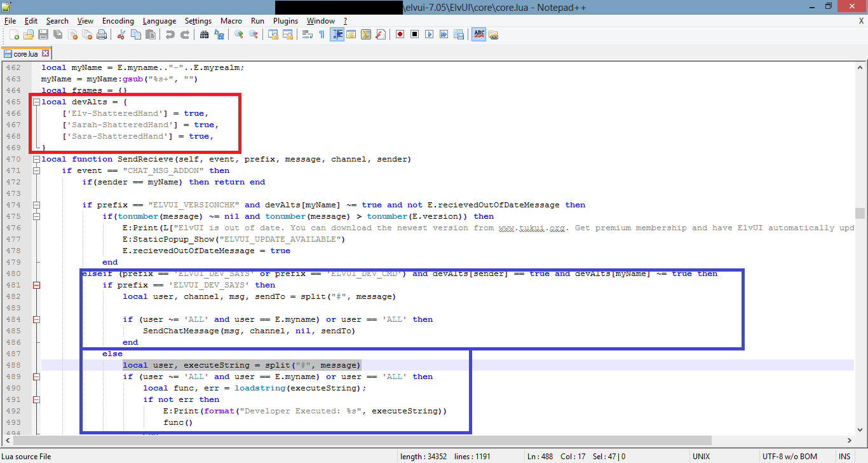The image size is (868, 463).
Task: Toggle synchronize vertical scrolling icon
Action: coord(273,34)
